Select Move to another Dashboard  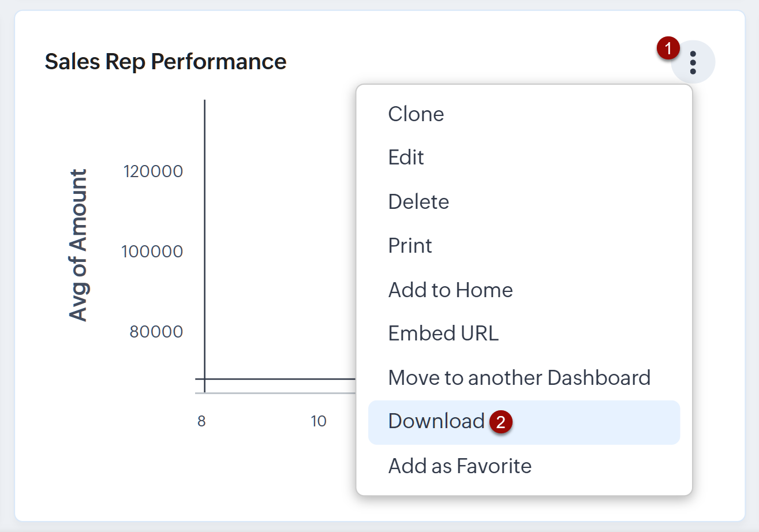tap(519, 378)
